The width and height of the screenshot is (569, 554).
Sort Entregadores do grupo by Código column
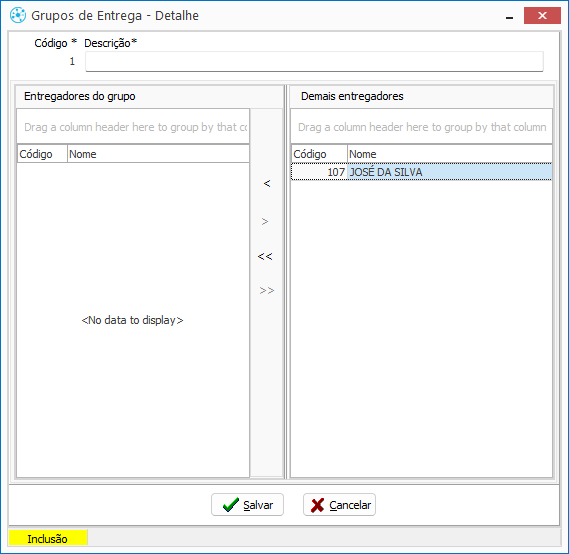coord(42,154)
